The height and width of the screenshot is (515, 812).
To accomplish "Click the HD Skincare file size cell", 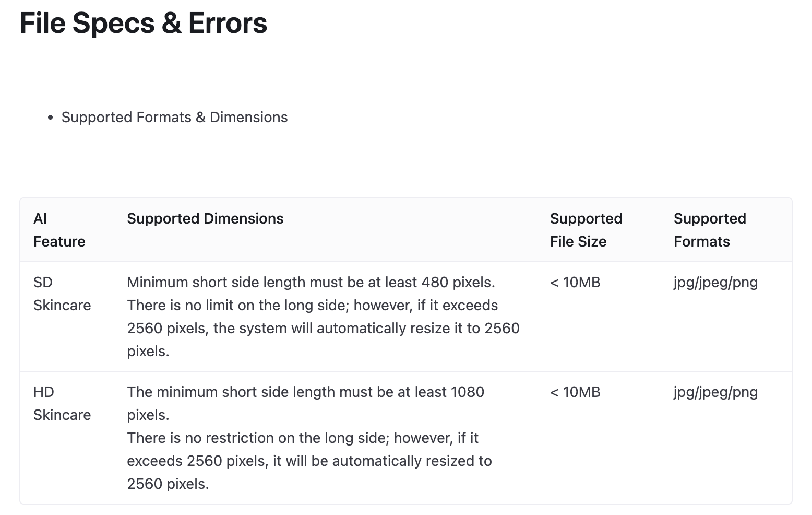I will (x=575, y=392).
